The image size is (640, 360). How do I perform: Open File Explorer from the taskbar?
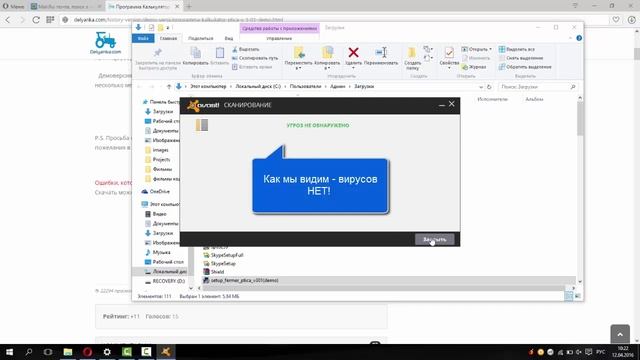click(x=68, y=351)
